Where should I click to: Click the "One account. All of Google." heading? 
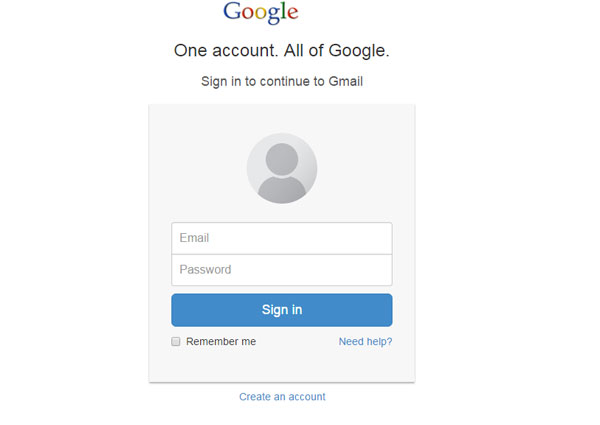click(282, 50)
